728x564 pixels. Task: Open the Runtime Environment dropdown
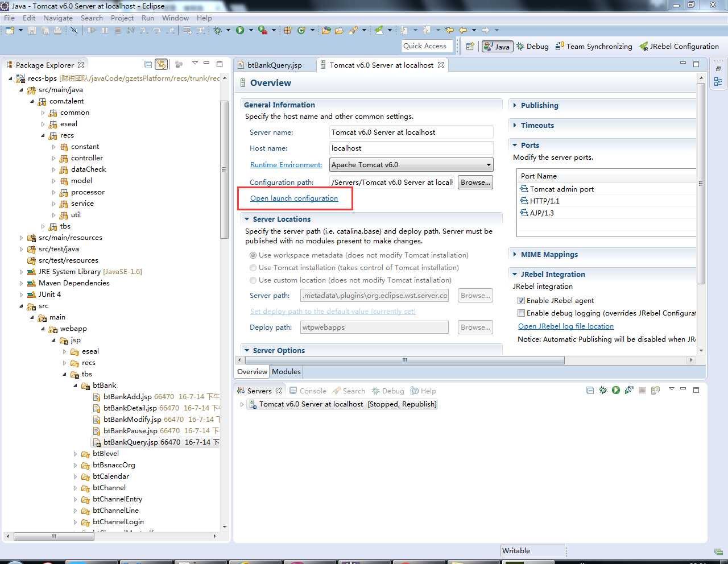[x=412, y=165]
